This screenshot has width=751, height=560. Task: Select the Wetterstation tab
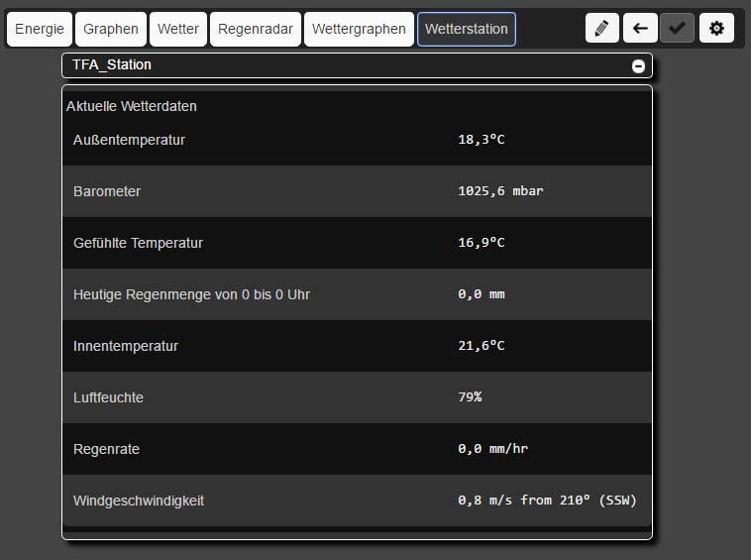coord(466,29)
